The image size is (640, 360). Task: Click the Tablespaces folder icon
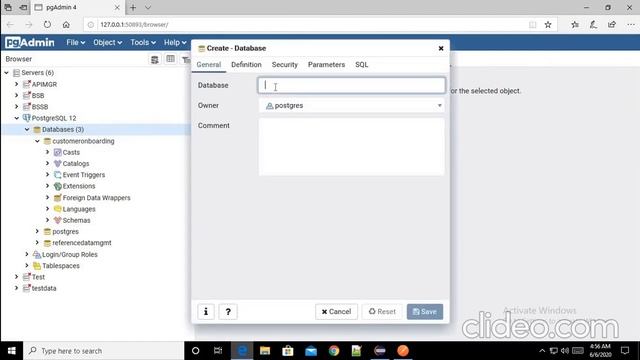click(x=37, y=266)
